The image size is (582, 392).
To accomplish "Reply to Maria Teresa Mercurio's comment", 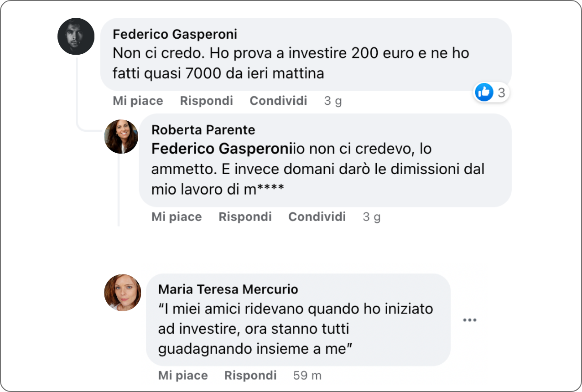I will pyautogui.click(x=250, y=376).
